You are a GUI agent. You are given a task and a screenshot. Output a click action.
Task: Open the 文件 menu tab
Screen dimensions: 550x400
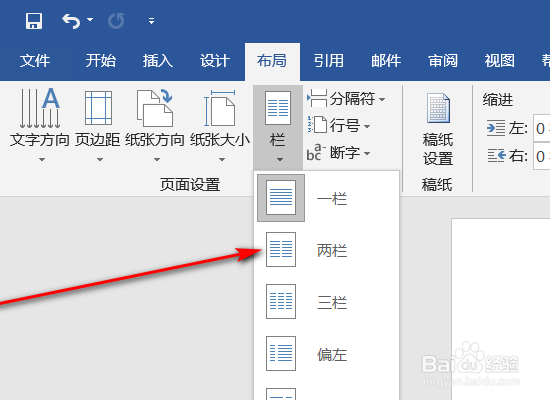click(35, 61)
